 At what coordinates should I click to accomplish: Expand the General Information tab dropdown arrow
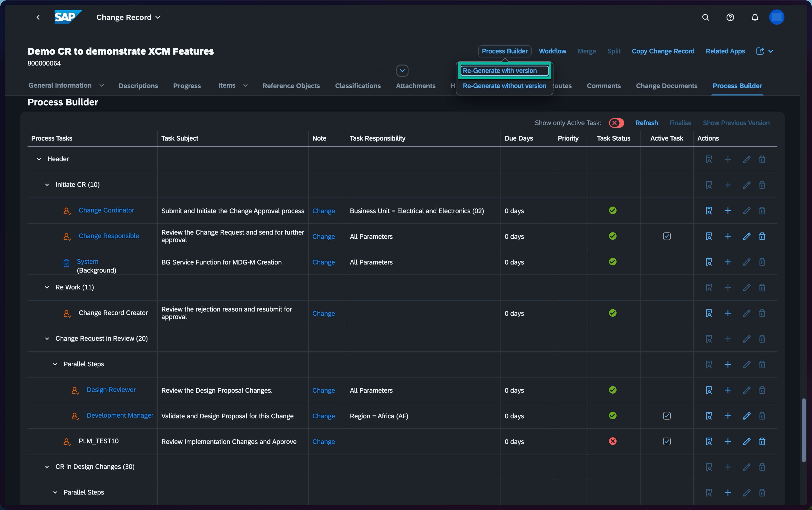102,85
